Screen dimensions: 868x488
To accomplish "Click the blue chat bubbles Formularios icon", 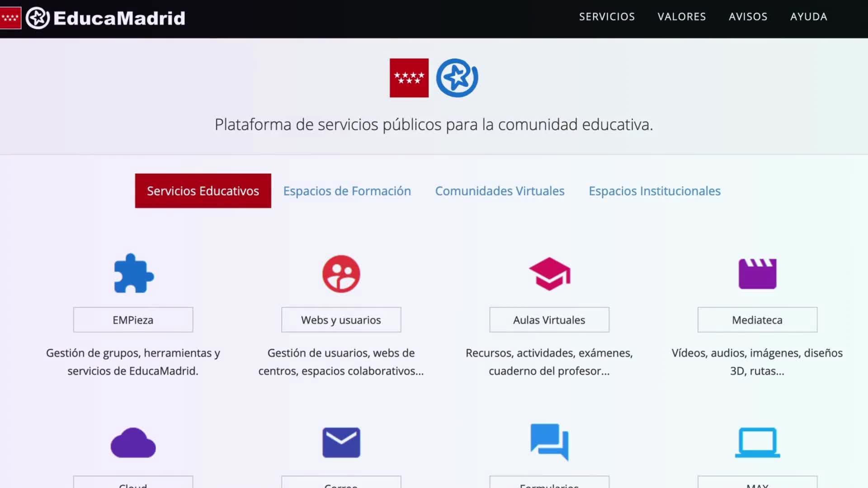I will (549, 442).
